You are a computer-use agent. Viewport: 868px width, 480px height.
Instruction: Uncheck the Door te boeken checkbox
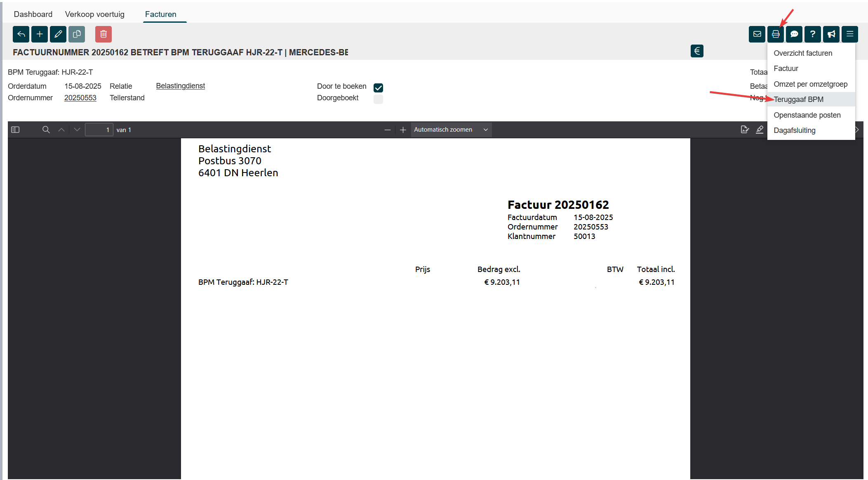378,87
